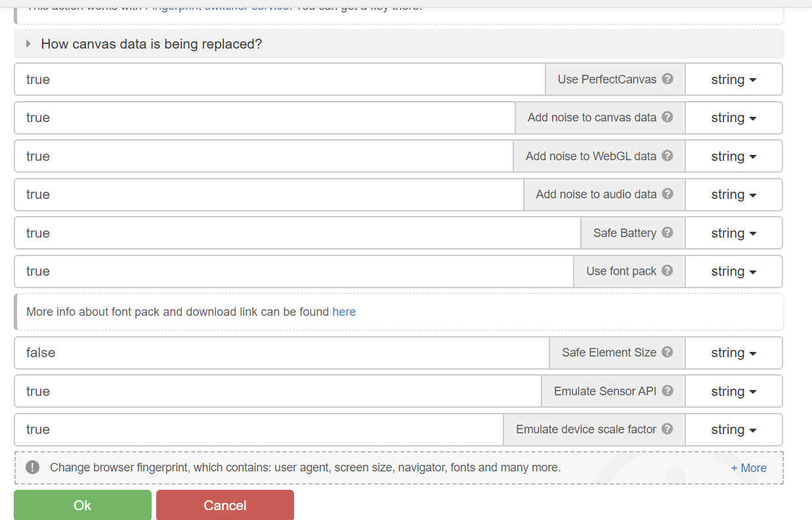Open the string dropdown next to Safe Battery
Screen dimensions: 812x520
pyautogui.click(x=733, y=232)
